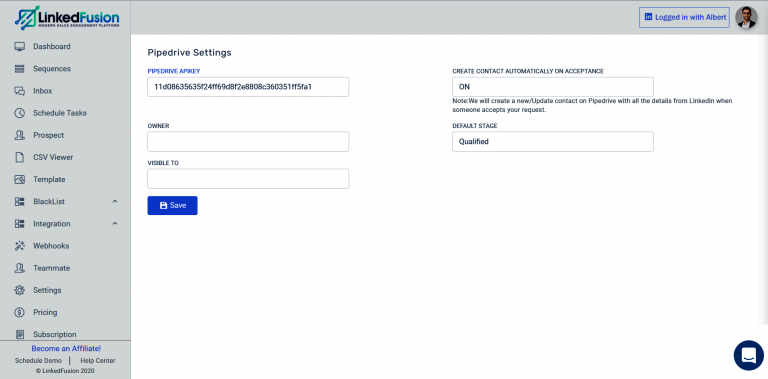This screenshot has width=768, height=379.
Task: Open the Visible To dropdown field
Action: click(x=248, y=179)
